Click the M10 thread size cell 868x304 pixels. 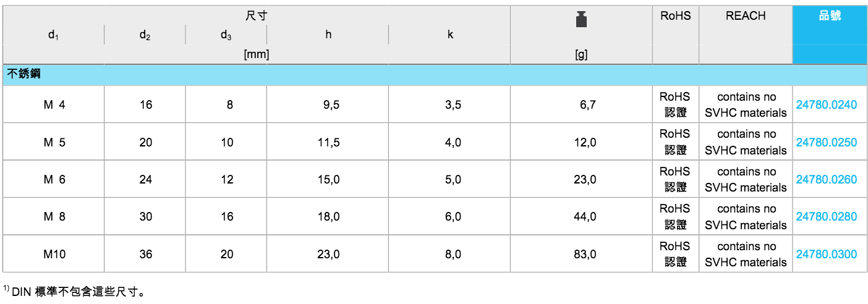pos(54,254)
